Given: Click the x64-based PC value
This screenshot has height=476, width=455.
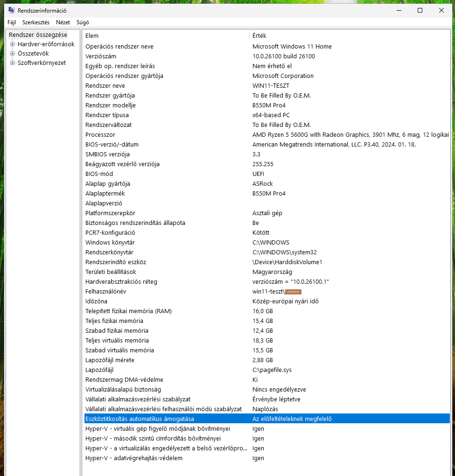Looking at the screenshot, I should (271, 115).
